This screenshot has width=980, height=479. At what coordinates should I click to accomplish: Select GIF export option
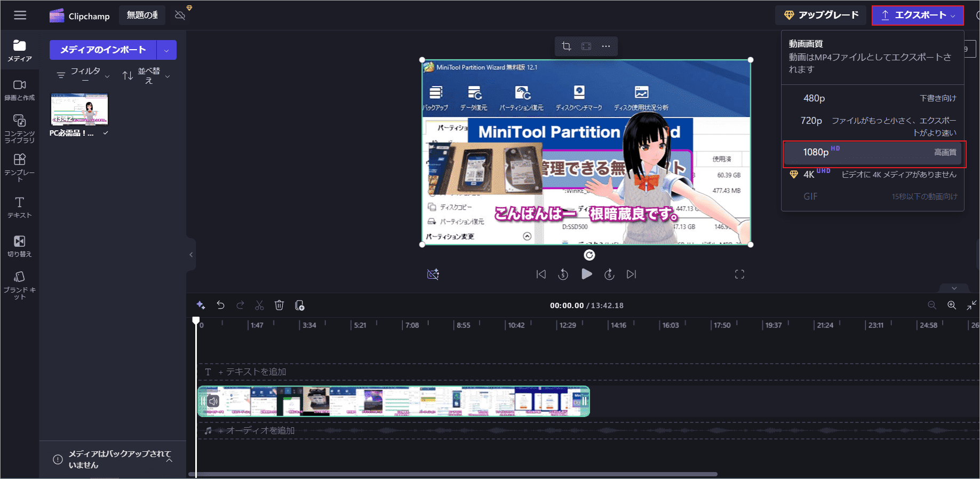(x=873, y=197)
